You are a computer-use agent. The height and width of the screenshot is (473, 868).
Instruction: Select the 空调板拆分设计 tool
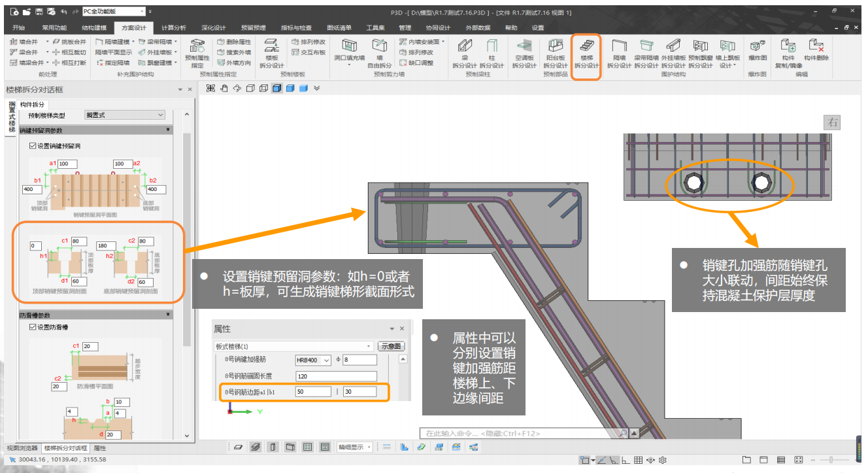pos(524,52)
